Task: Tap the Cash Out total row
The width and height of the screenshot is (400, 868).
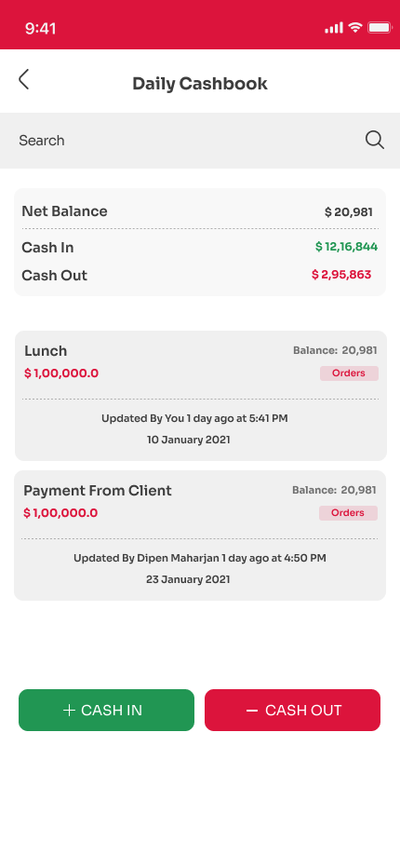Action: click(x=200, y=275)
